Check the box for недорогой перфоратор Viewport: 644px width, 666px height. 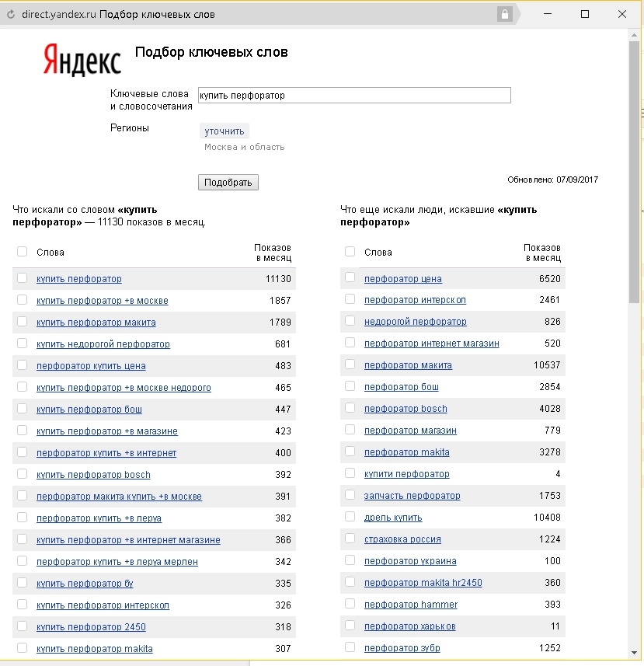tap(350, 321)
